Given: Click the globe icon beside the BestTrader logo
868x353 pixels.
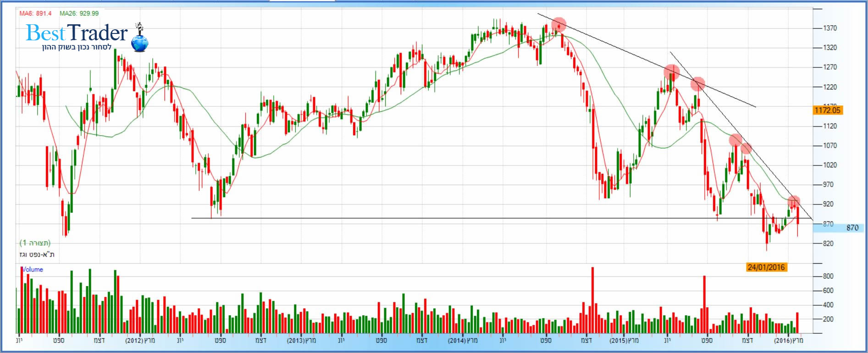Looking at the screenshot, I should [x=140, y=43].
